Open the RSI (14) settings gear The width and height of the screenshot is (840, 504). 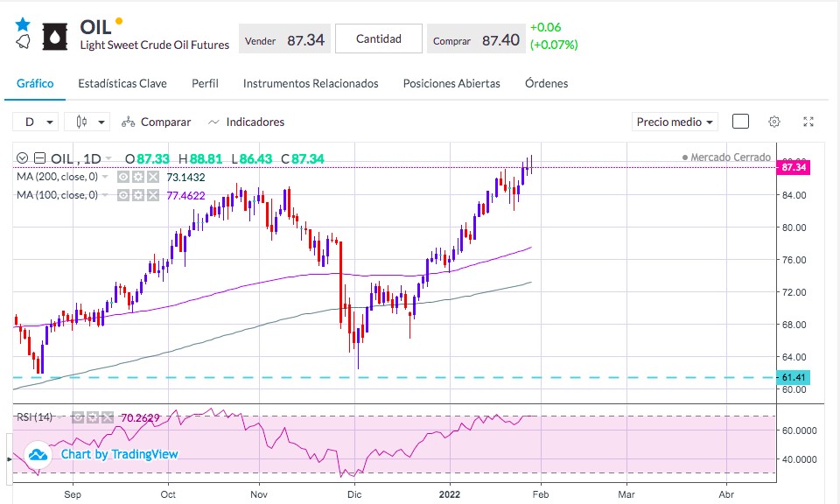[93, 417]
